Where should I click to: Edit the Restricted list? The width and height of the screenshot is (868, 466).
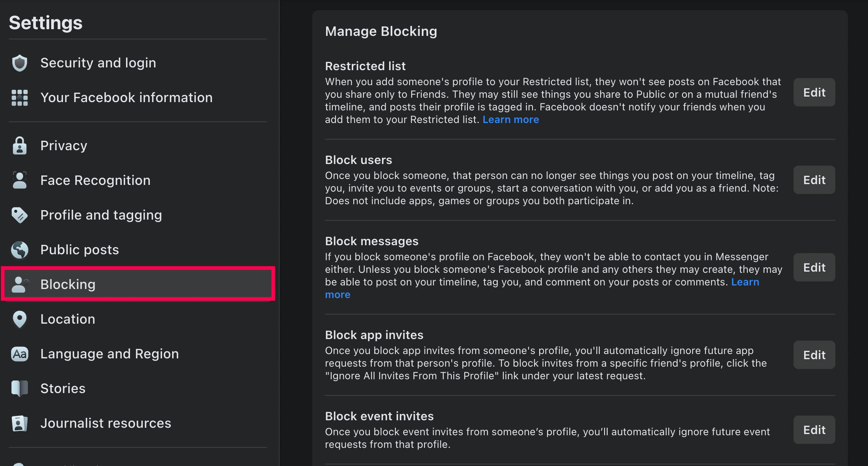click(x=814, y=93)
